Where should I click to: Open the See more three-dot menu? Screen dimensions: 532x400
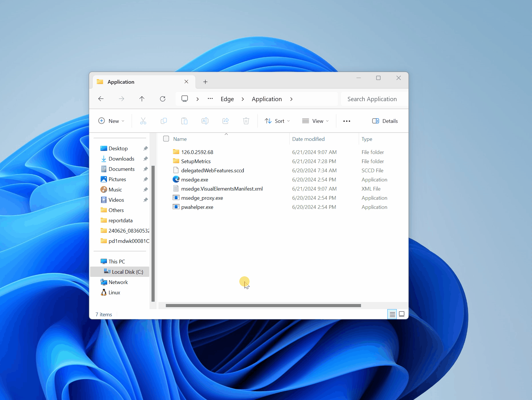pos(347,121)
